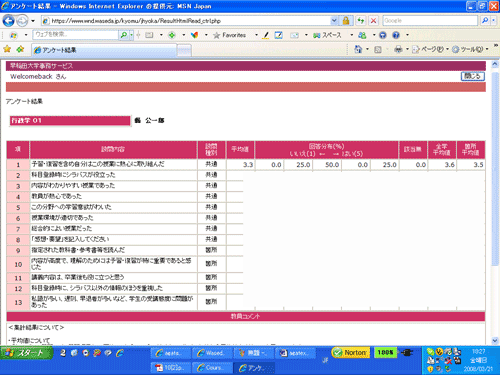500x375 pixels.
Task: Select the アンケート結果 browser tab
Action: (104, 50)
